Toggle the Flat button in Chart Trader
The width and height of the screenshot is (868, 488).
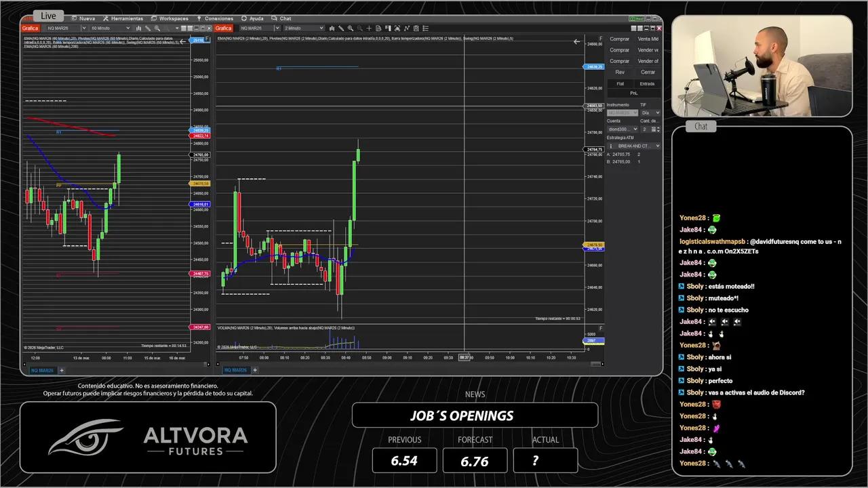click(x=620, y=83)
